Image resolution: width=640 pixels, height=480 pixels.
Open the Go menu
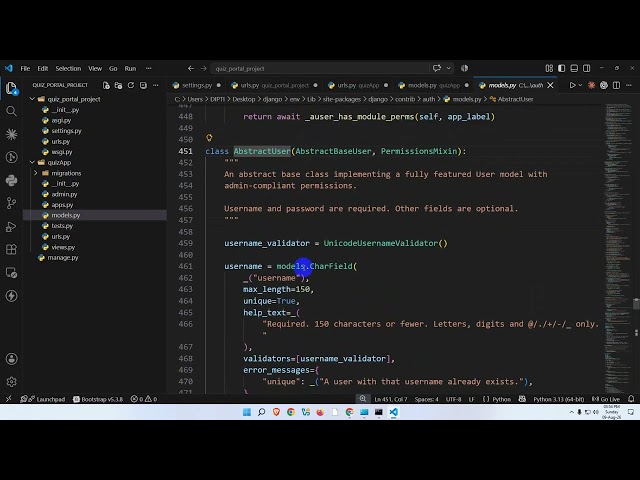point(113,69)
